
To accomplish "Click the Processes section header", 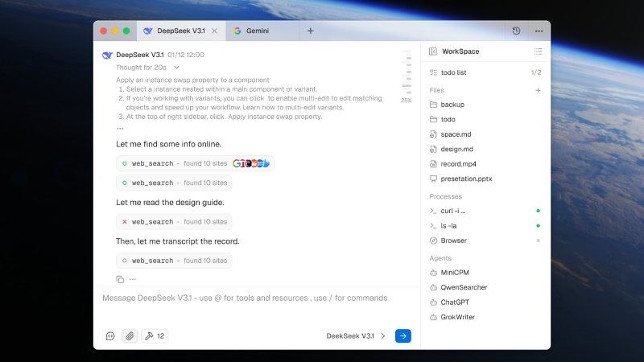I will click(x=446, y=196).
